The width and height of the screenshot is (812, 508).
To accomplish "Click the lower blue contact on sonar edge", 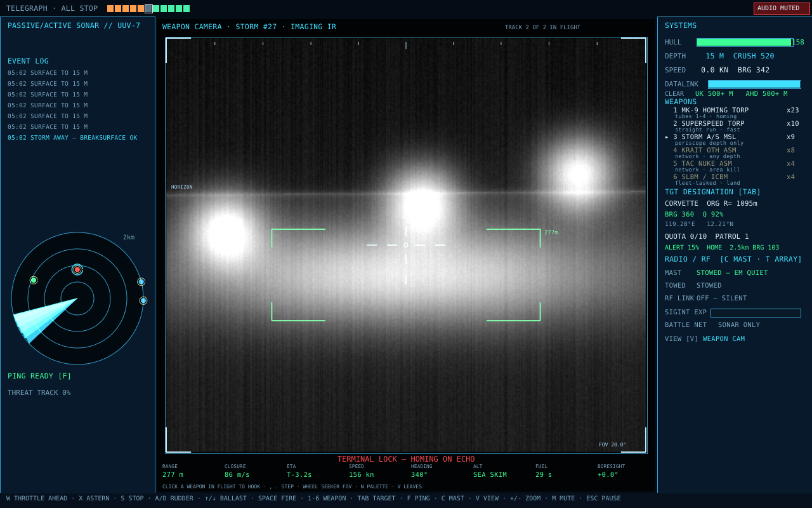I will point(143,300).
